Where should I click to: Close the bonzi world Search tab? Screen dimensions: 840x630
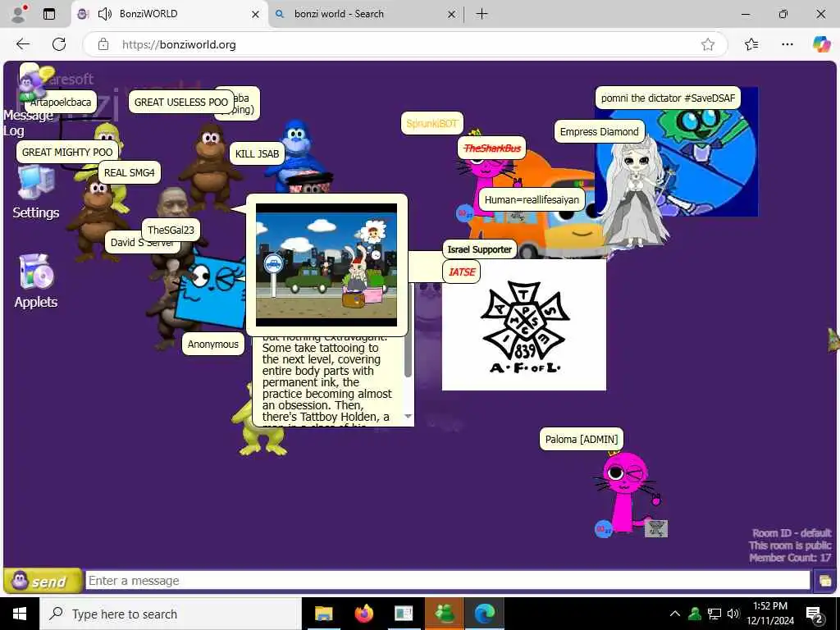point(452,14)
